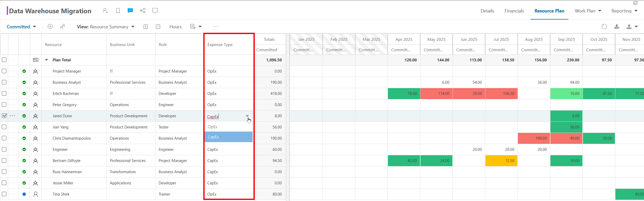The height and width of the screenshot is (201, 644).
Task: Click the Role column header
Action: pyautogui.click(x=180, y=44)
